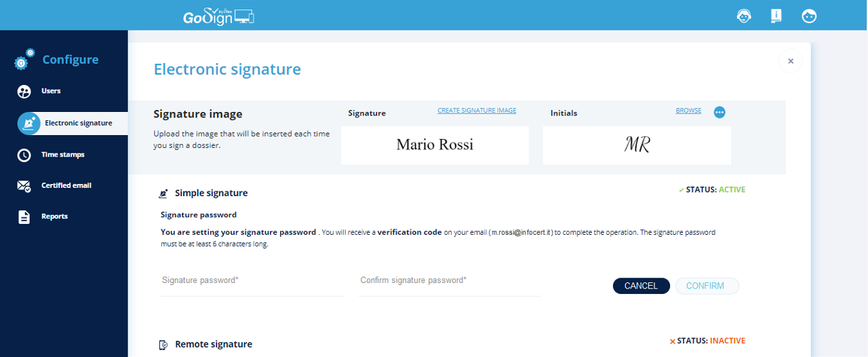Image resolution: width=868 pixels, height=357 pixels.
Task: Open the info guide icon
Action: coord(776,16)
